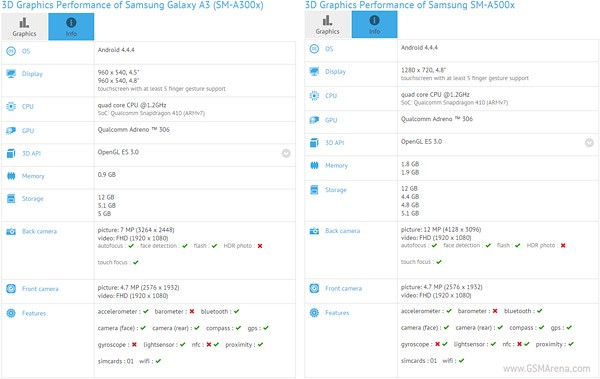Click the GPU card icon in SM-A500x panel
Screen dimensions: 600x379
(x=314, y=120)
